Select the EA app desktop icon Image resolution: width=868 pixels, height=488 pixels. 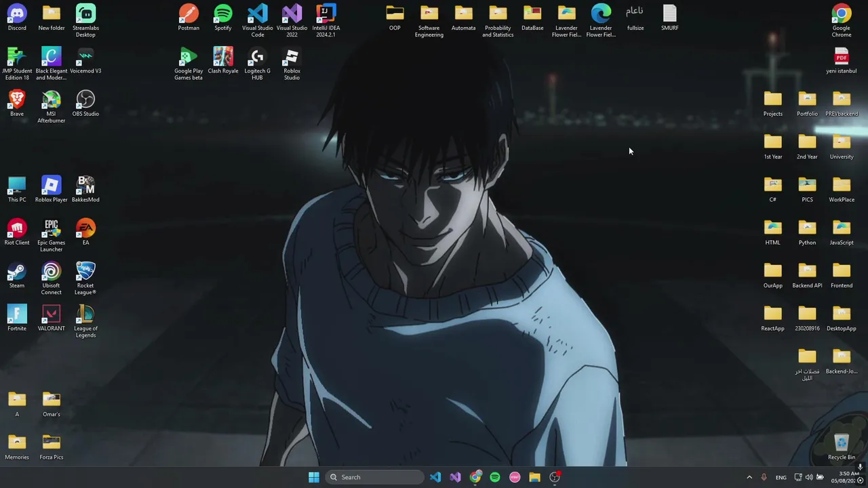pyautogui.click(x=85, y=232)
